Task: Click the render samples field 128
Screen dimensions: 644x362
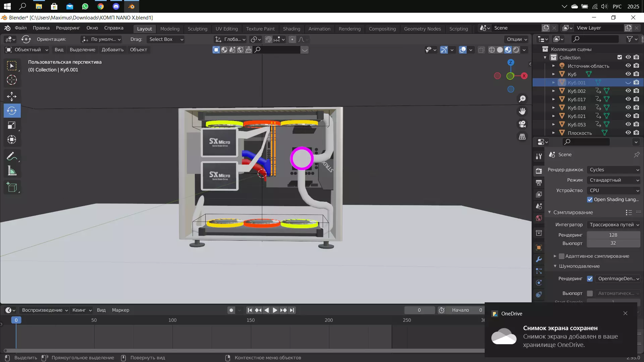Action: point(613,235)
